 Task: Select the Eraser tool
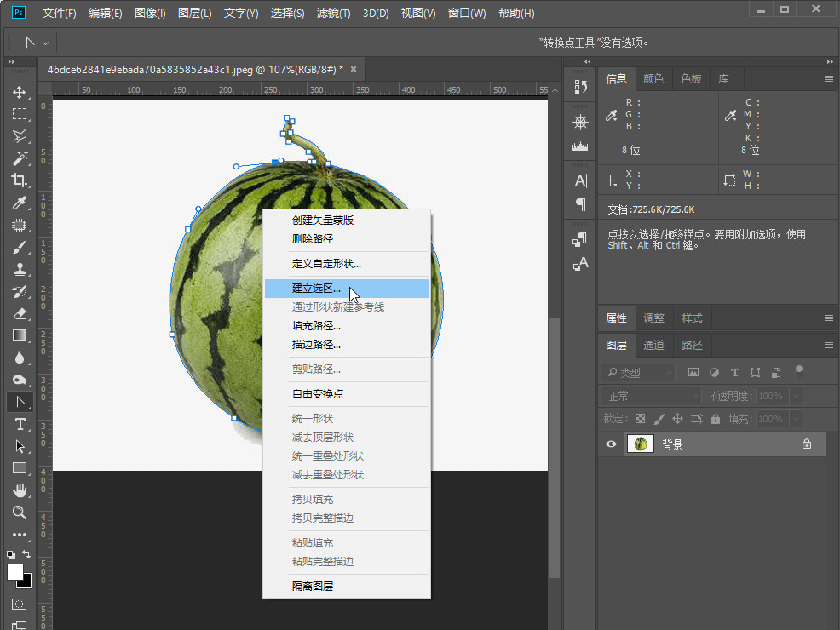(x=19, y=313)
